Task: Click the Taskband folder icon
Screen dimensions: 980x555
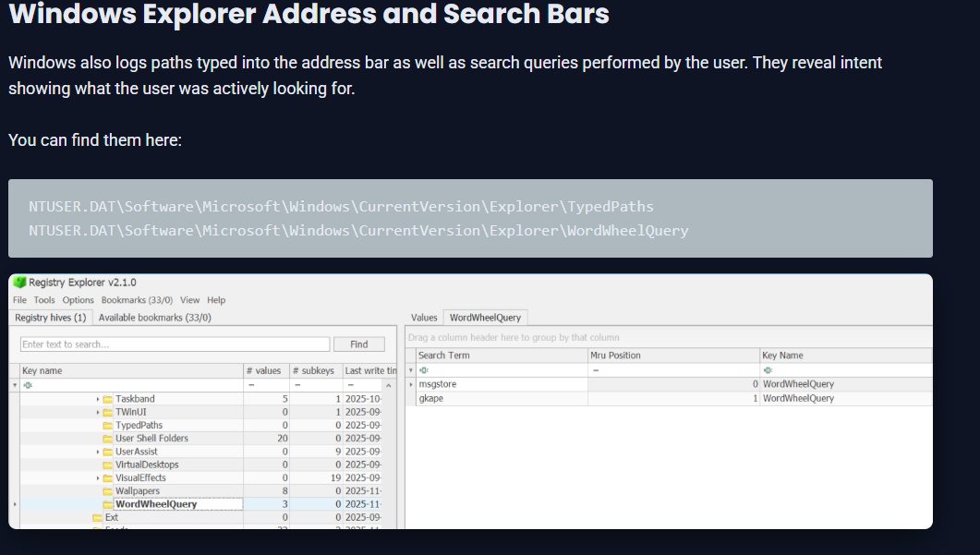Action: tap(107, 399)
